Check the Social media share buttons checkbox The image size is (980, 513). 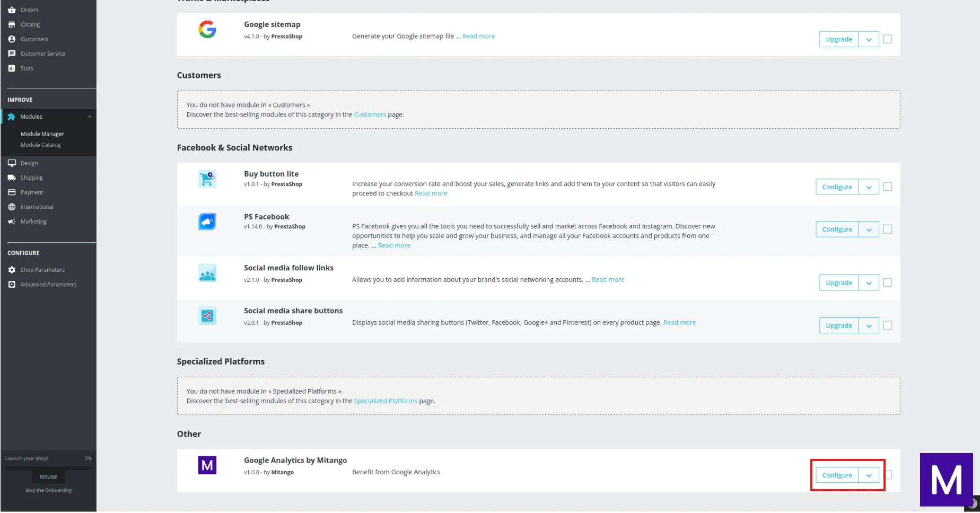887,325
